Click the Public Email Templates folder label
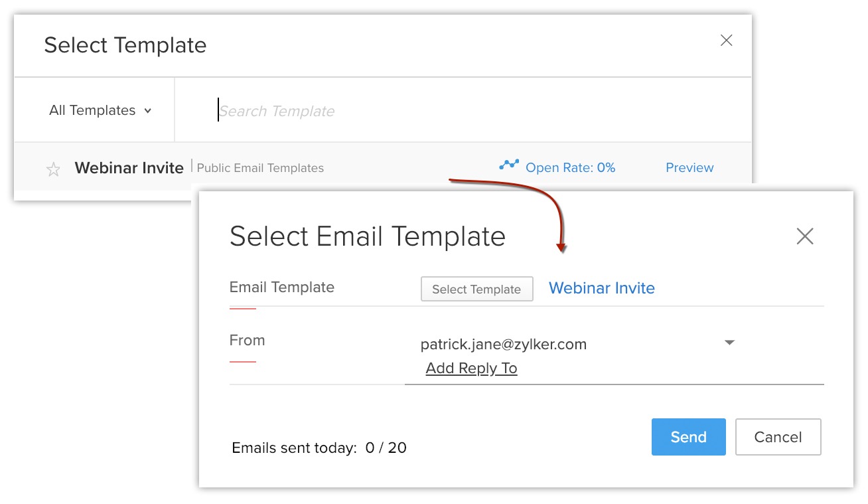The image size is (868, 504). pyautogui.click(x=260, y=169)
